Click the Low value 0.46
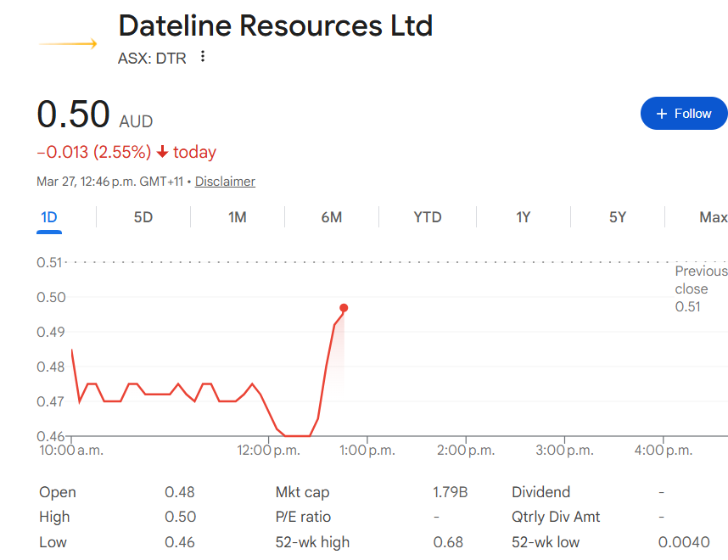This screenshot has width=728, height=560. (180, 542)
